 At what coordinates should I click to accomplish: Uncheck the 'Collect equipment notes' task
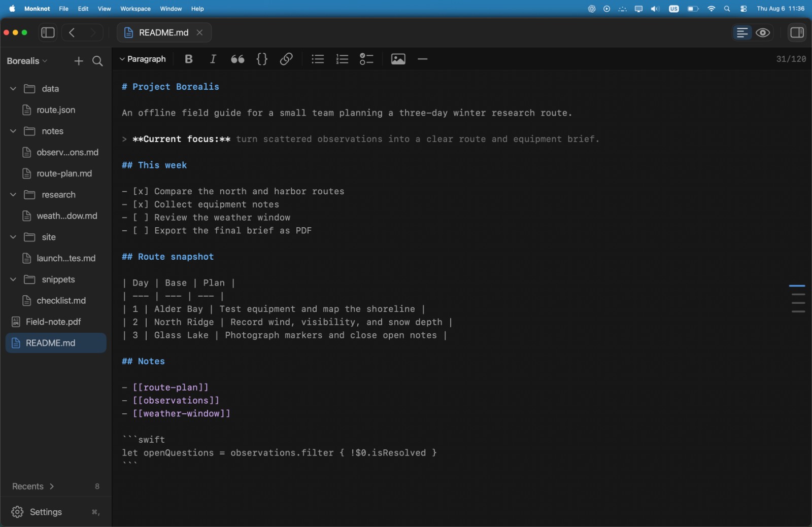click(x=141, y=204)
